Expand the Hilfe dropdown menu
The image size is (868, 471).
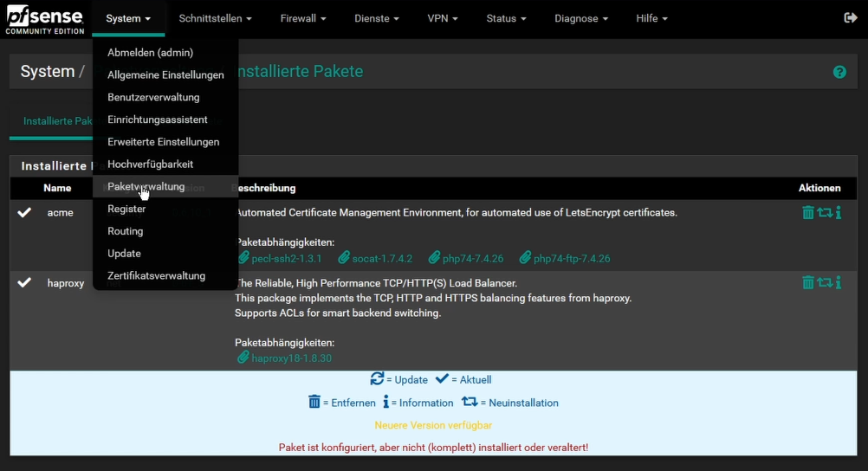[x=651, y=18]
